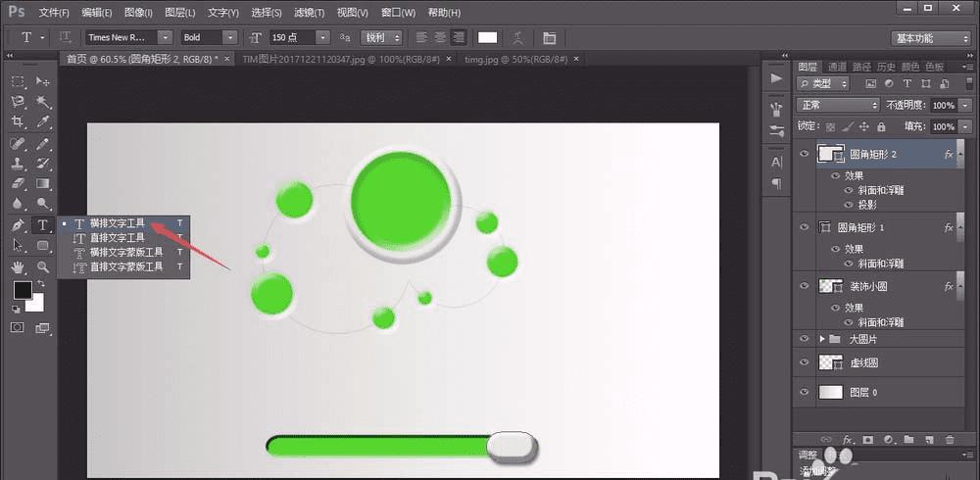The width and height of the screenshot is (980, 480).
Task: Toggle Quick Mask mode
Action: click(x=18, y=327)
